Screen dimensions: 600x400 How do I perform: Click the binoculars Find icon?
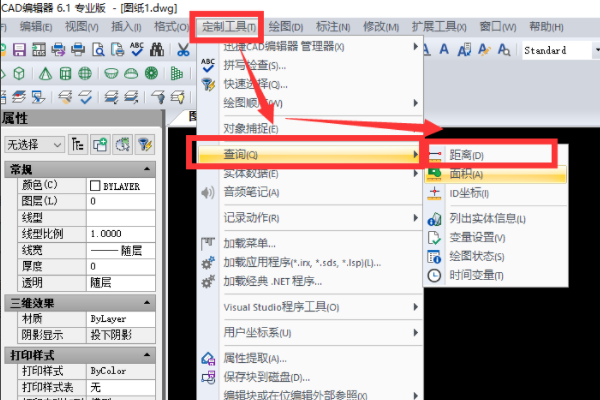[x=157, y=50]
